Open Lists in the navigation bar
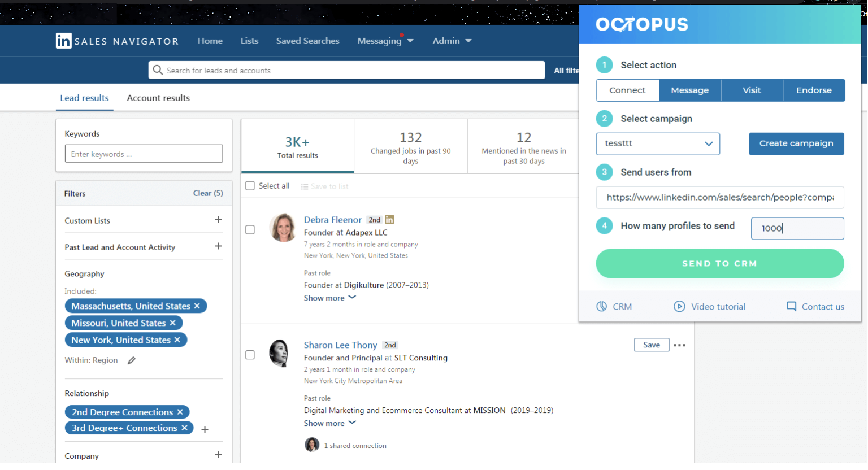Screen dimensions: 868x470 pyautogui.click(x=249, y=41)
